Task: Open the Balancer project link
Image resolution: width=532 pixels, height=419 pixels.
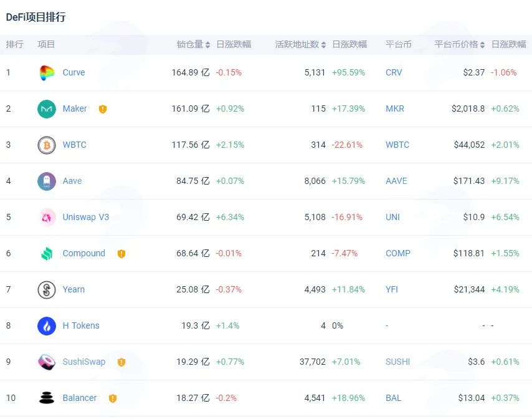Action: click(79, 398)
